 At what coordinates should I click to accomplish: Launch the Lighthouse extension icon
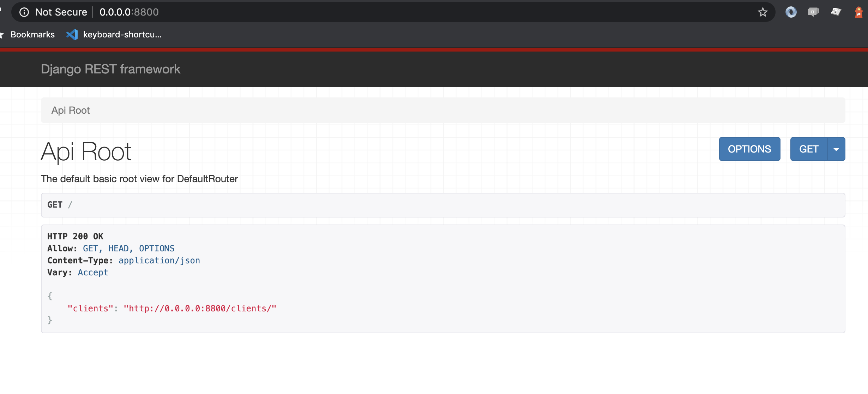click(x=859, y=12)
